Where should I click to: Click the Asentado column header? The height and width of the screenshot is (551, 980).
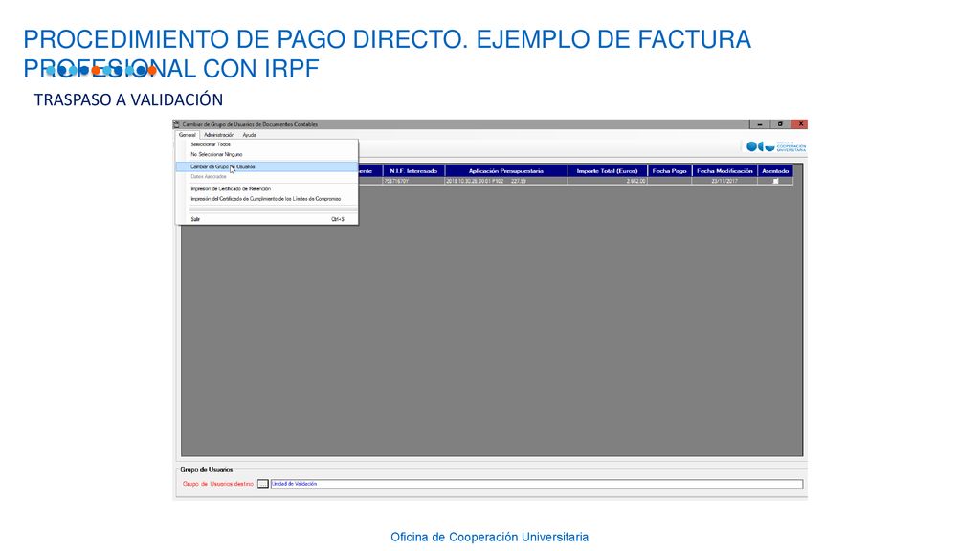(775, 171)
